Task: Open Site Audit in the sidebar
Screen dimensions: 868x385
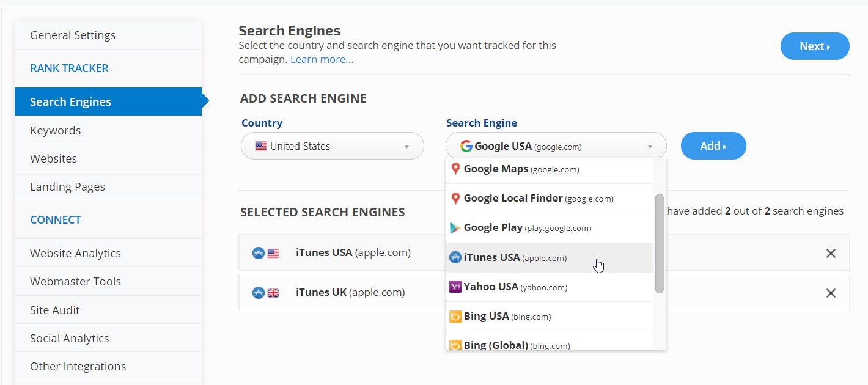Action: [55, 310]
